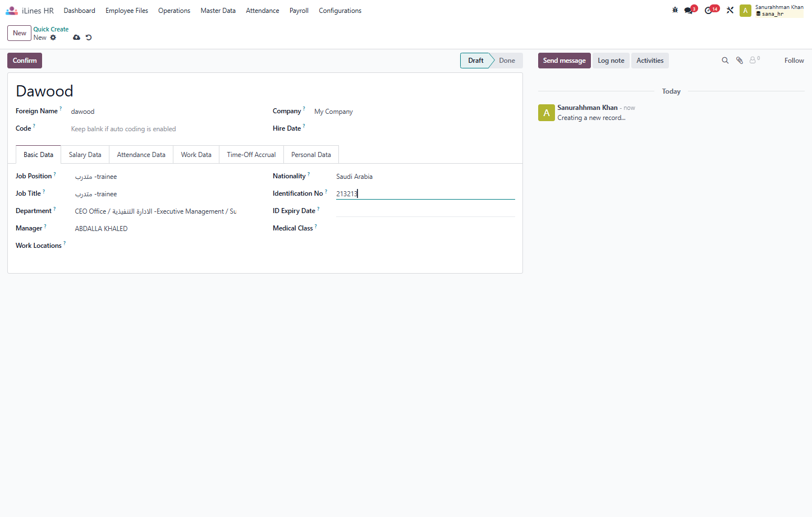Show the help tooltip beside Medical Class
The image size is (812, 517).
(315, 226)
